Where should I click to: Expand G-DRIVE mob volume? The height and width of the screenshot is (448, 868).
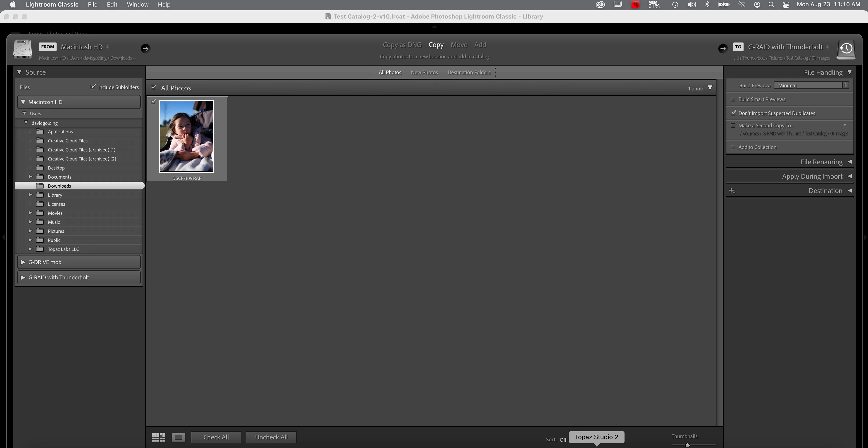click(x=23, y=262)
